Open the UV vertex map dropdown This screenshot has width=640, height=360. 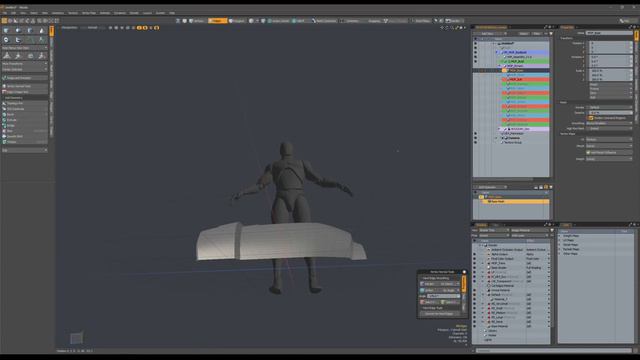click(x=609, y=139)
